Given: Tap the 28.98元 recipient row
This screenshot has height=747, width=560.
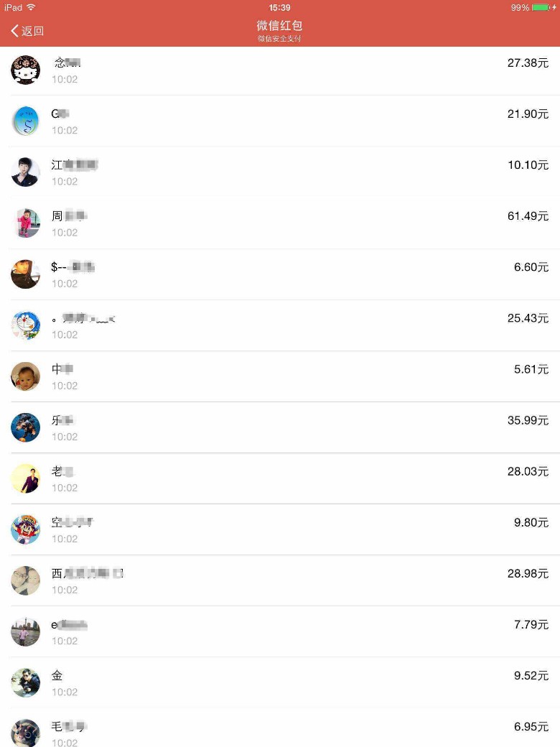Looking at the screenshot, I should (280, 581).
